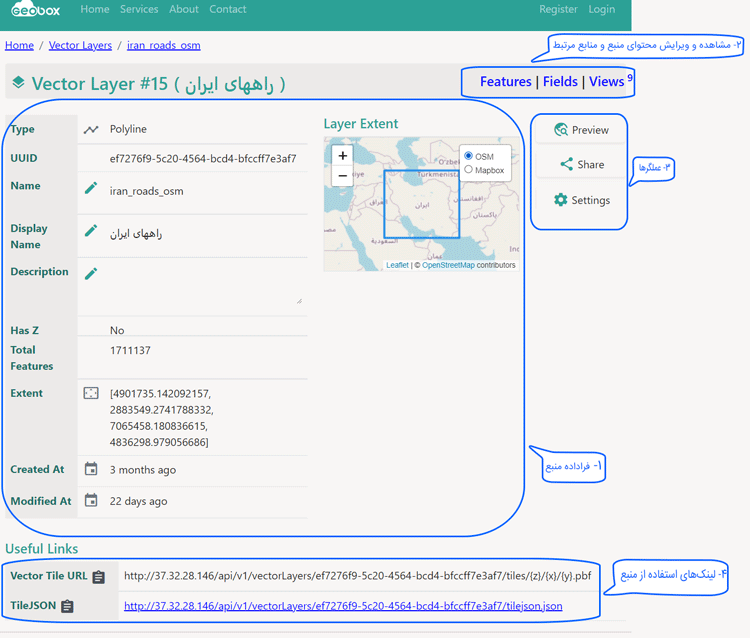This screenshot has height=638, width=750.
Task: Select the OSM basemap radio button
Action: (x=468, y=156)
